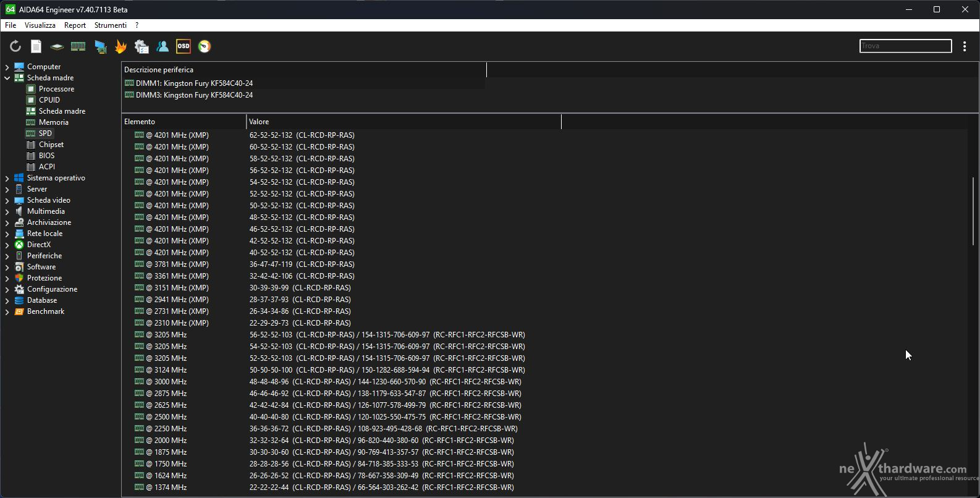This screenshot has height=498, width=980.
Task: Open the three-dot options menu
Action: click(x=965, y=46)
